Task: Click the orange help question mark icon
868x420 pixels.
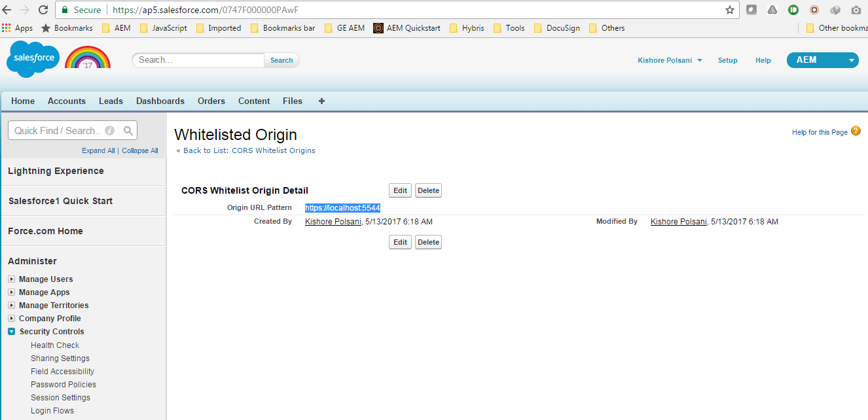Action: 856,131
